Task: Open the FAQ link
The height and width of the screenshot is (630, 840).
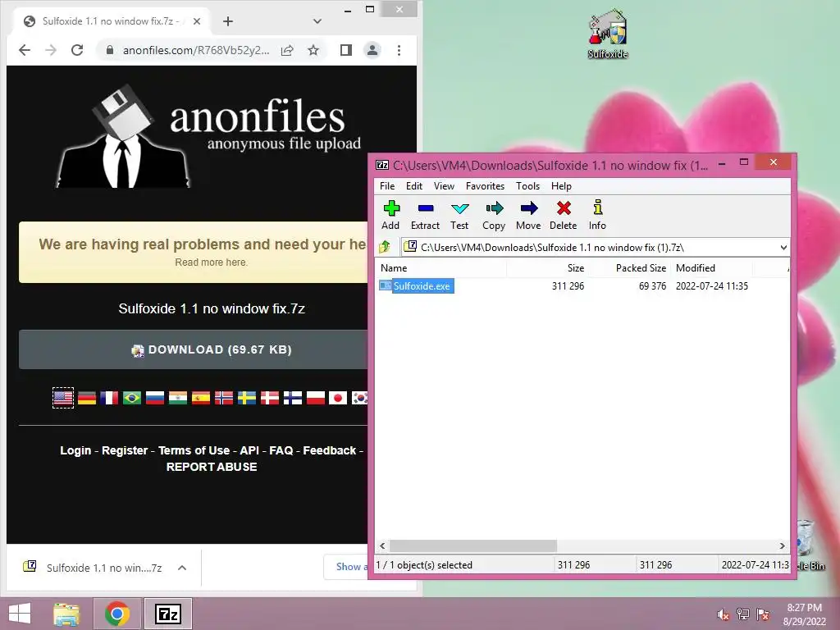Action: pyautogui.click(x=281, y=450)
